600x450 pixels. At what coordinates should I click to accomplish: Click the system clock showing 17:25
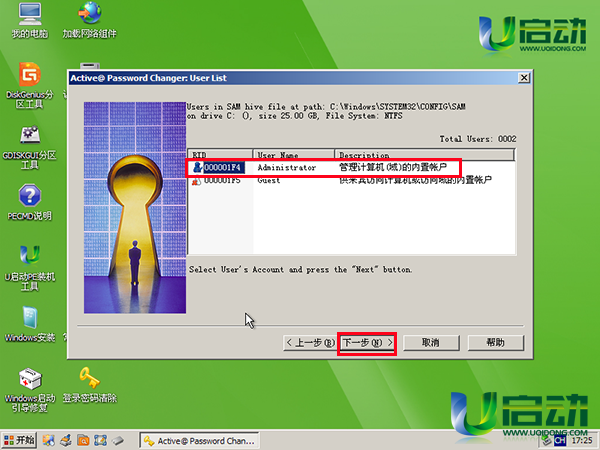click(582, 441)
